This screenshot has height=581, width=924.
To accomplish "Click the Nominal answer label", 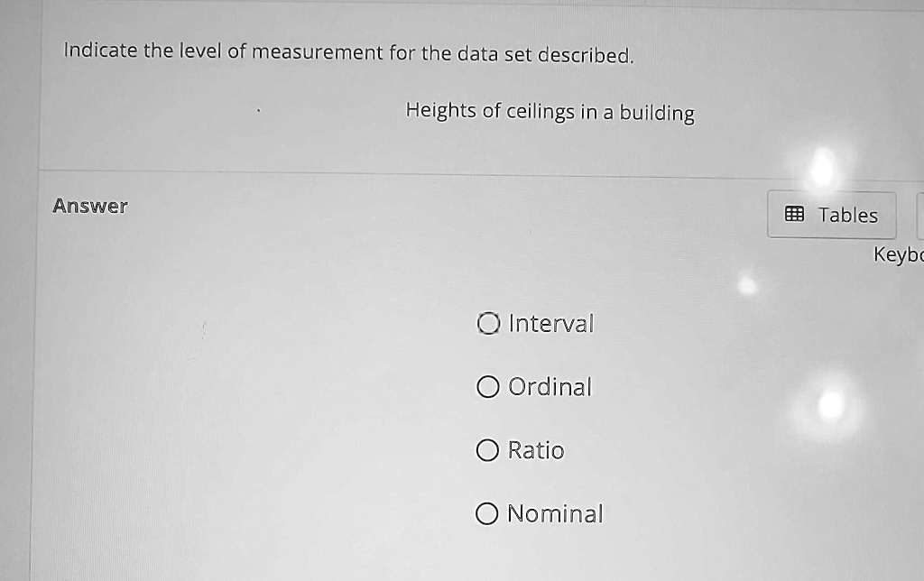I will pyautogui.click(x=554, y=513).
